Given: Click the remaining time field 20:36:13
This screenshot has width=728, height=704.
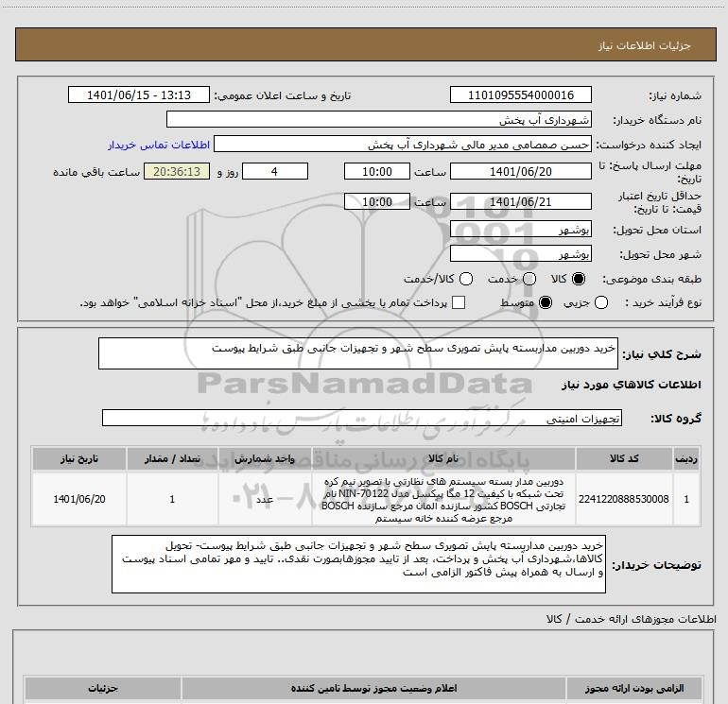Looking at the screenshot, I should (x=177, y=171).
